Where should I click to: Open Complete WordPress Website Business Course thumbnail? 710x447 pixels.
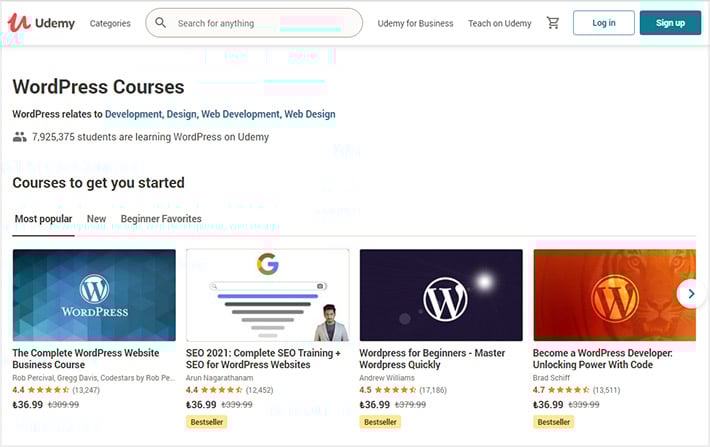(x=94, y=295)
